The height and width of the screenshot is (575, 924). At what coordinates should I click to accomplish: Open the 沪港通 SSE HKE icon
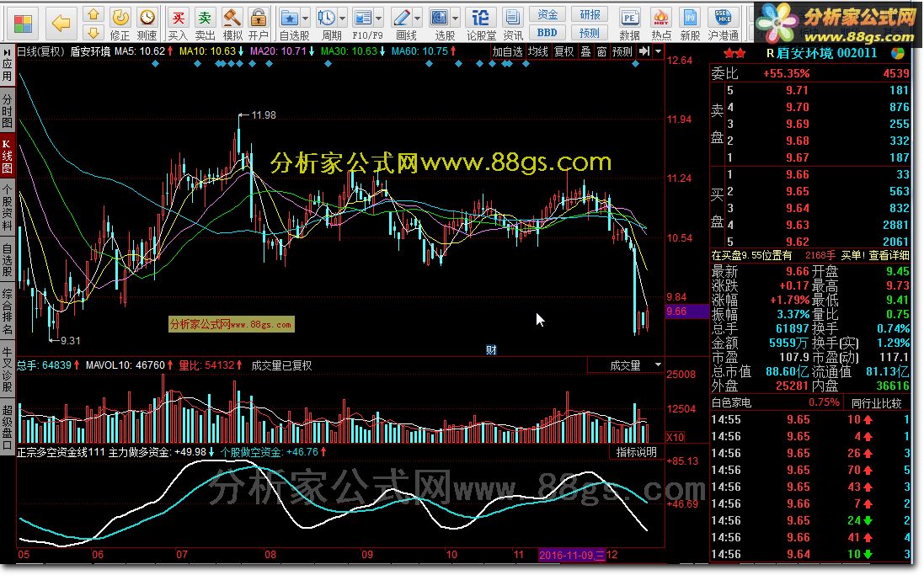point(723,18)
